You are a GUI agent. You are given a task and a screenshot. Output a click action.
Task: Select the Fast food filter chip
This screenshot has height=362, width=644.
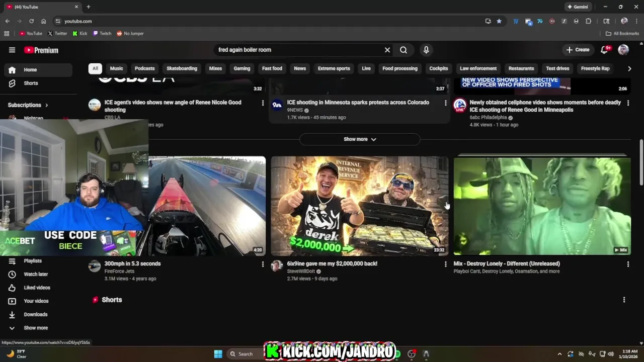pos(272,68)
